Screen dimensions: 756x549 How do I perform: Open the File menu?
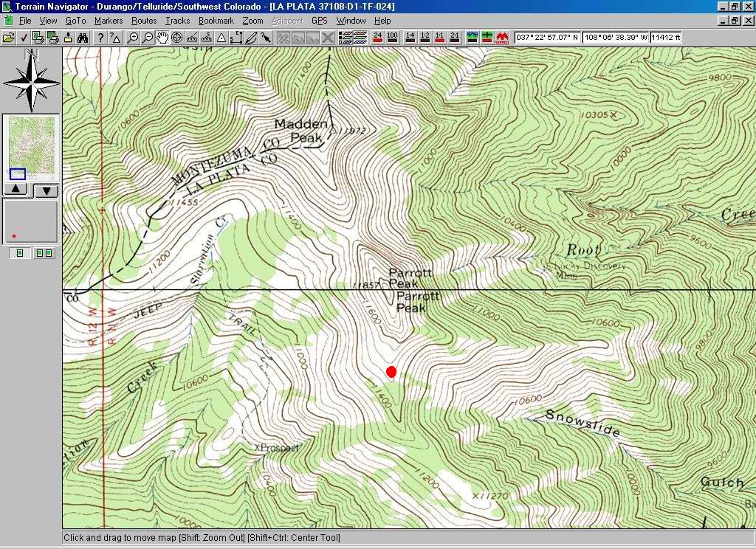point(25,21)
